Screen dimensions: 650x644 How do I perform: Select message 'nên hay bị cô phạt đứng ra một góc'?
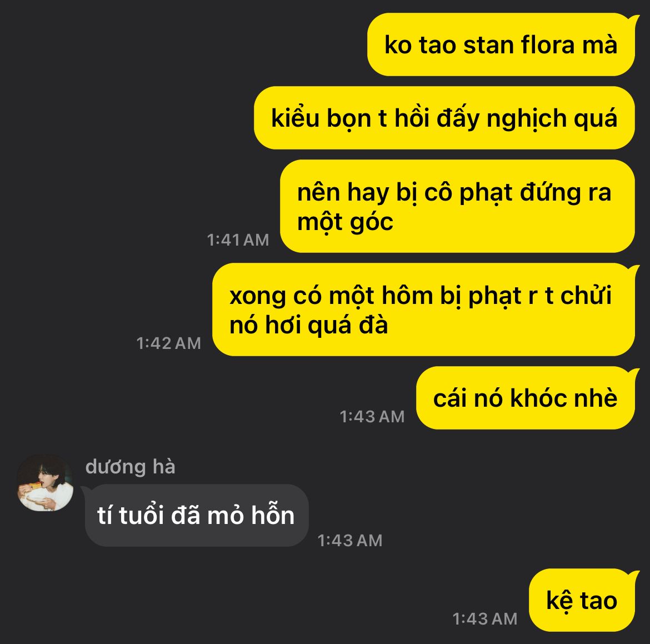point(457,206)
